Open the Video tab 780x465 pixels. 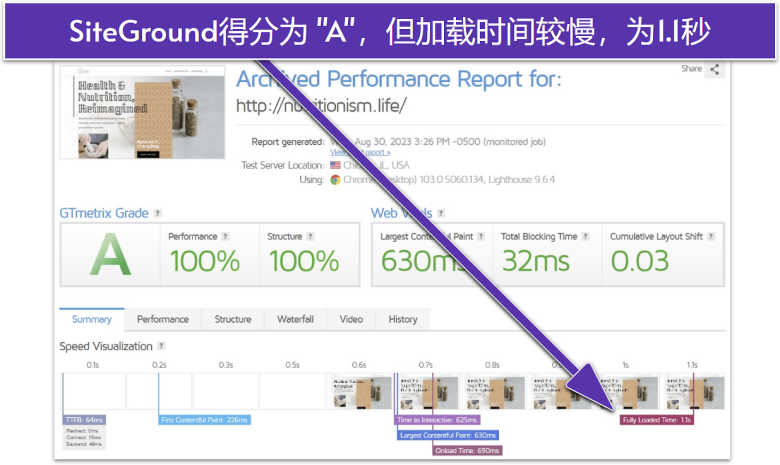coord(351,319)
